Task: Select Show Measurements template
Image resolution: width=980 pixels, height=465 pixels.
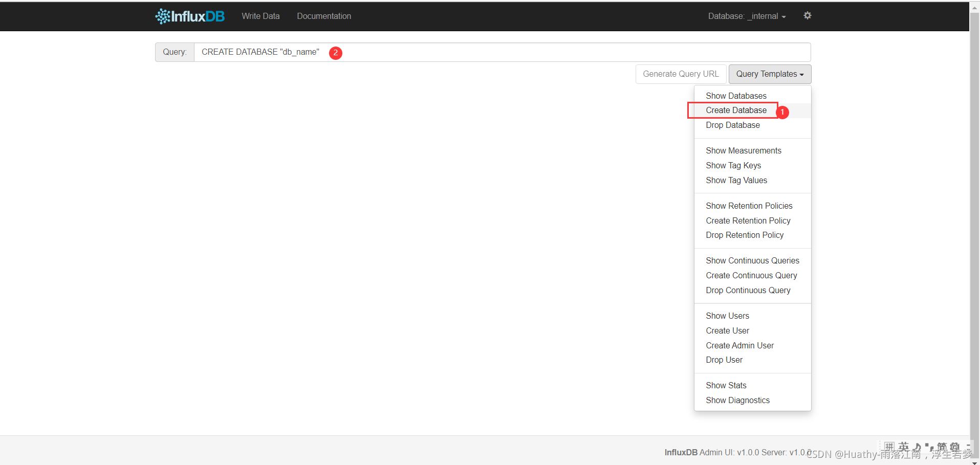Action: point(752,150)
